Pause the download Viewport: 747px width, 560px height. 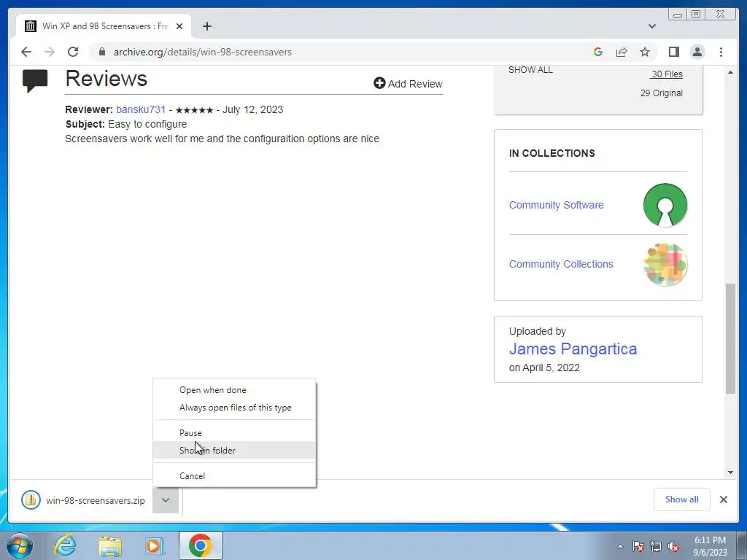tap(234, 433)
